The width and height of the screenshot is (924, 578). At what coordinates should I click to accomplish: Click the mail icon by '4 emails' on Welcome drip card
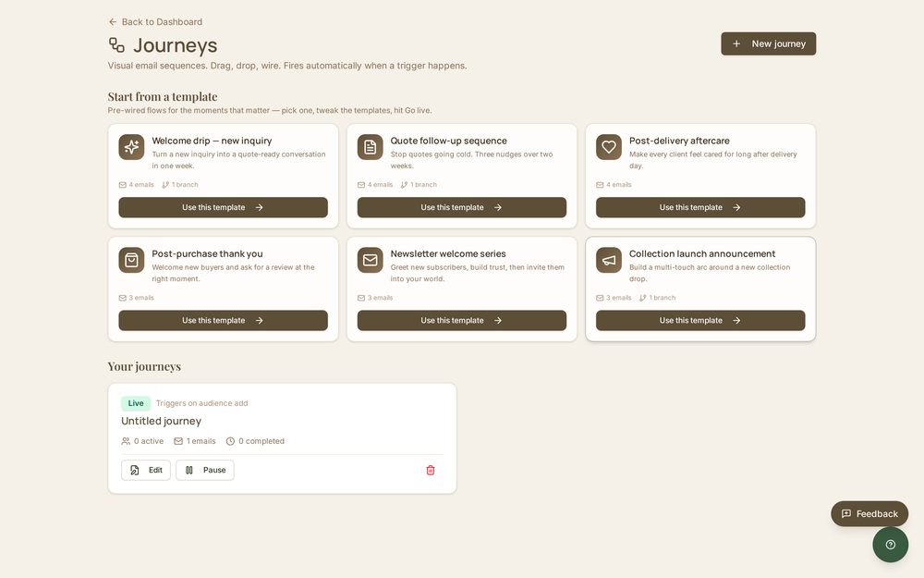(123, 185)
